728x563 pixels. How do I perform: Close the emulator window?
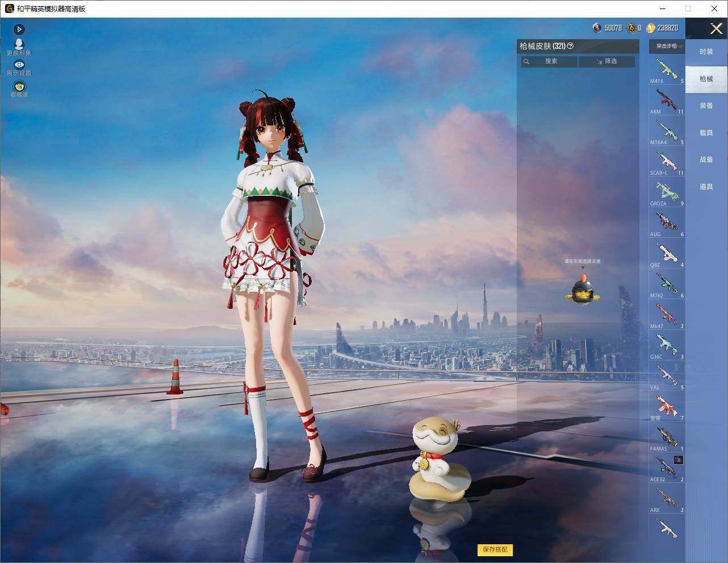click(x=714, y=9)
